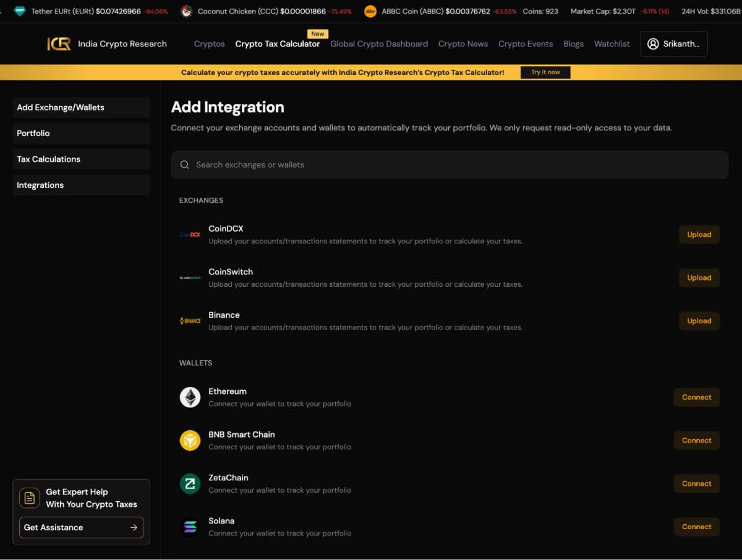Click the Ethereum wallet icon

[x=190, y=397]
